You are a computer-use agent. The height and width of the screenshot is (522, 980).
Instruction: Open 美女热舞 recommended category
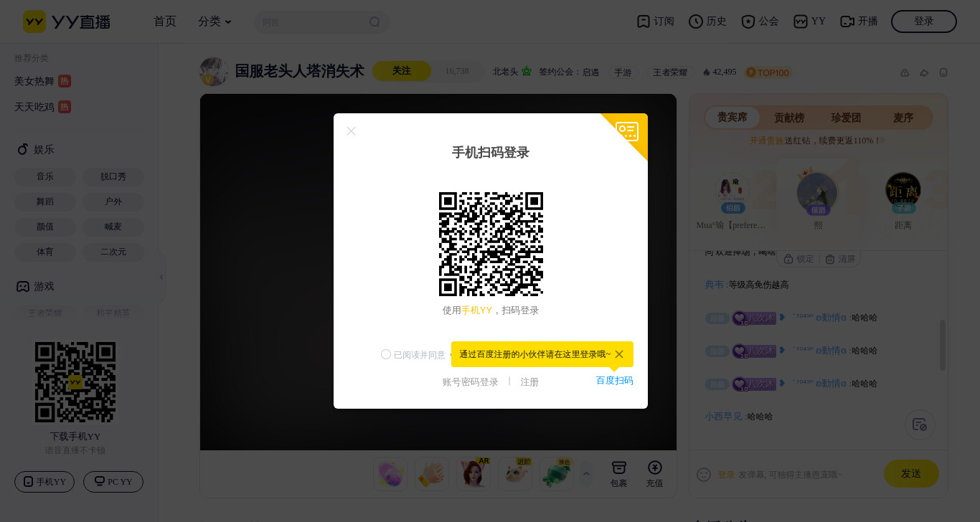42,81
